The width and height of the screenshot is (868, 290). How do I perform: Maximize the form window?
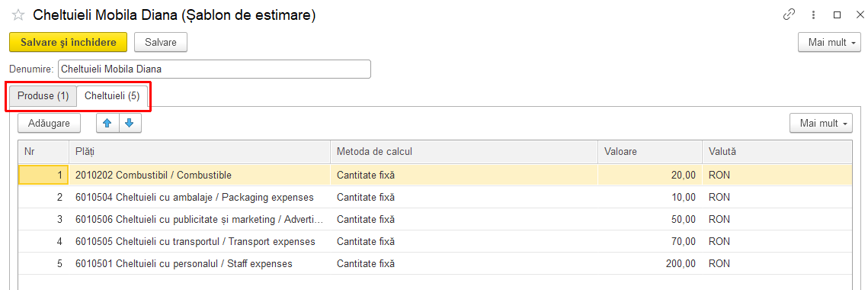[x=837, y=15]
